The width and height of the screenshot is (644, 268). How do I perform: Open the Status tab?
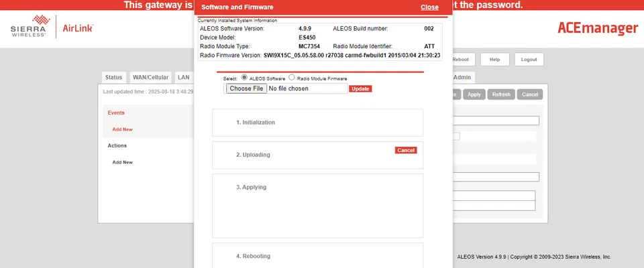click(x=114, y=78)
